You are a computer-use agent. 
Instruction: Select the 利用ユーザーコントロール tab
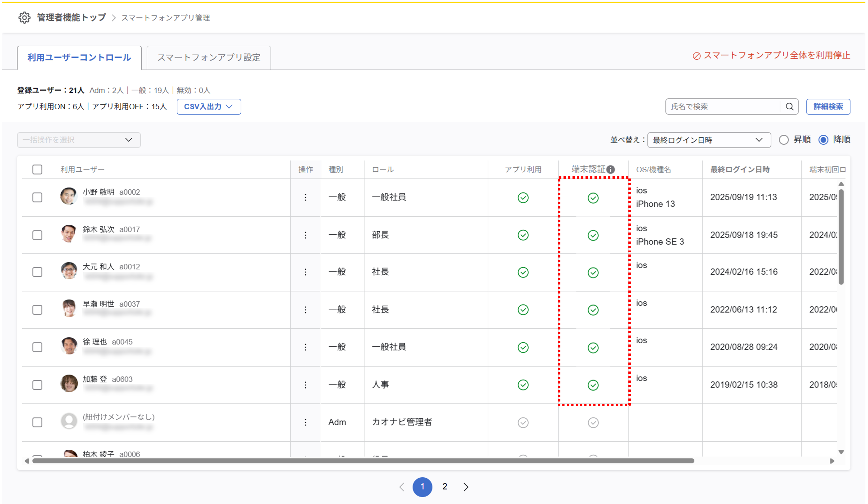click(x=79, y=58)
